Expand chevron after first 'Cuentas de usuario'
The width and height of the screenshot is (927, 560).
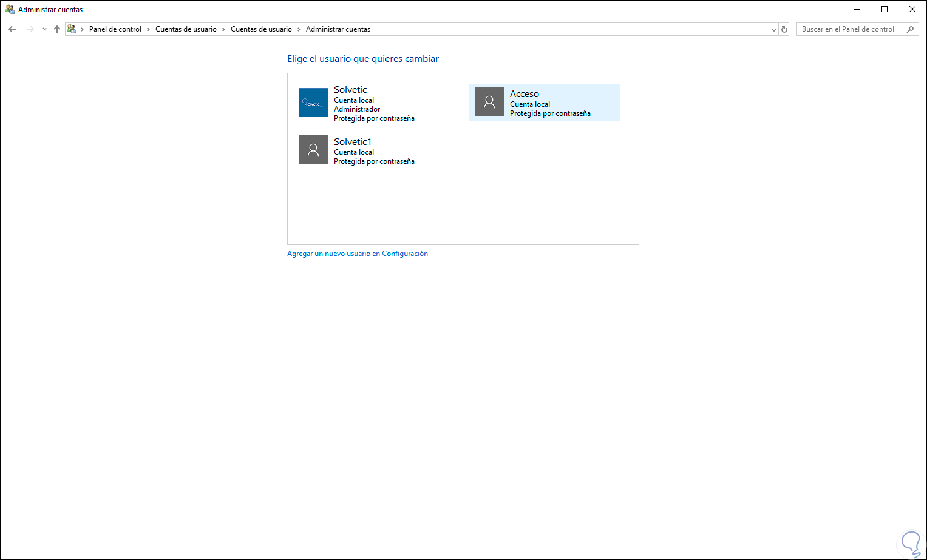[x=223, y=29]
